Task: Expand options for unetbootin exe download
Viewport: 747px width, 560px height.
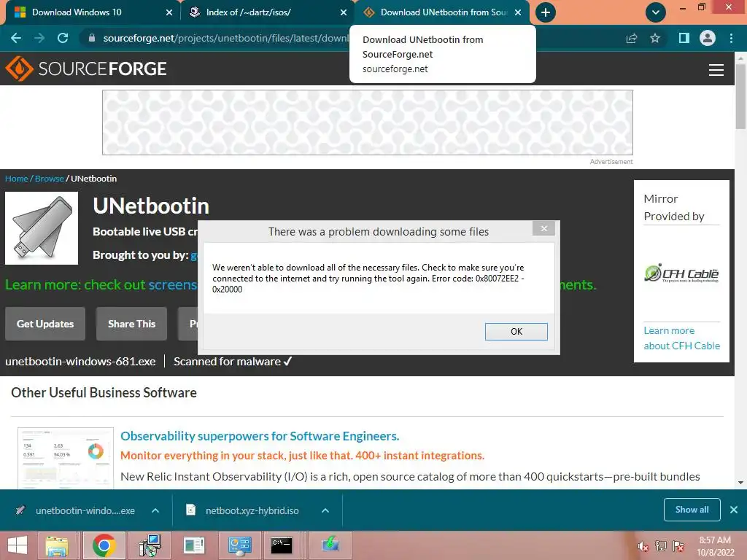Action: [155, 510]
